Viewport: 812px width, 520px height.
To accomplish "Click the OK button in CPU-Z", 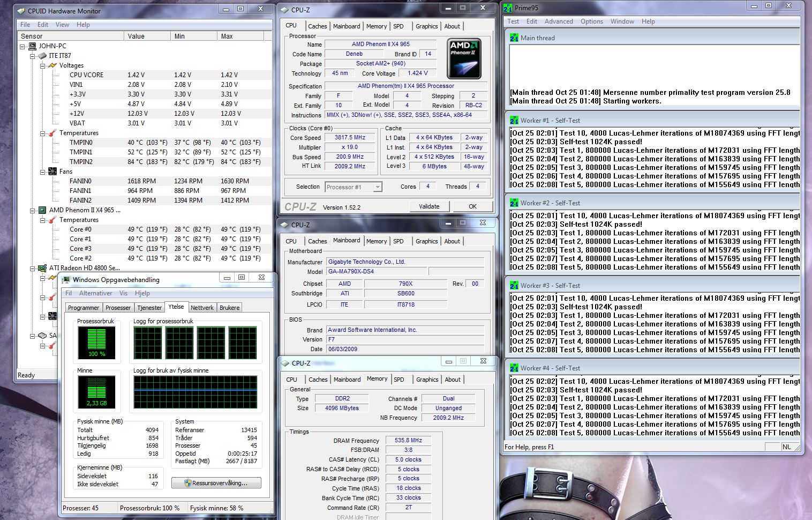I will (x=472, y=206).
